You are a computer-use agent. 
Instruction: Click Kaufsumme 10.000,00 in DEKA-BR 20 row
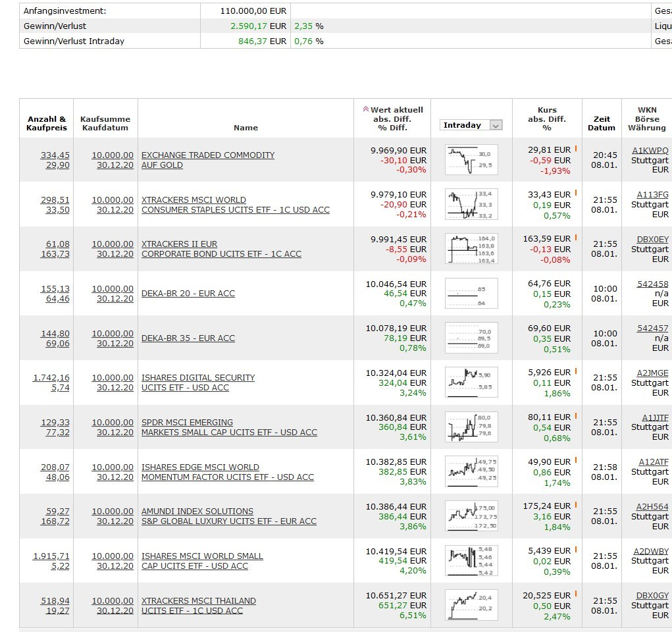coord(113,289)
